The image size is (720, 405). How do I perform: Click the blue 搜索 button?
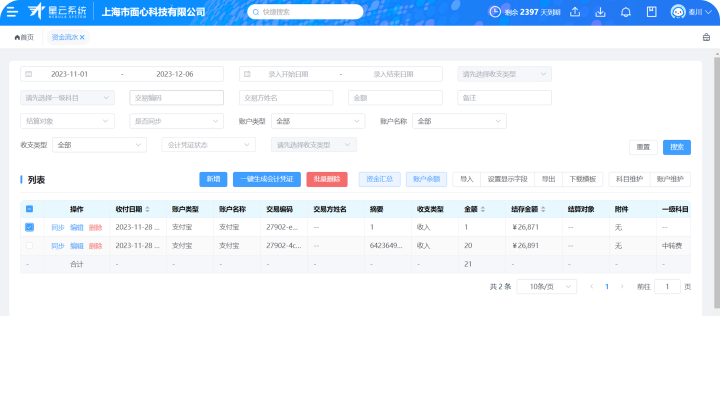tap(677, 147)
